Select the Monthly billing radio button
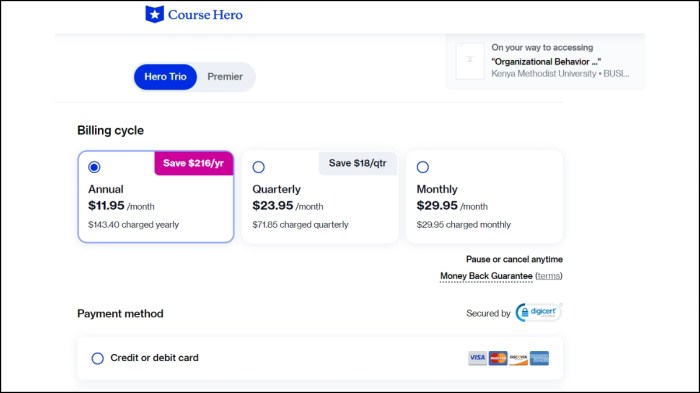 tap(423, 167)
